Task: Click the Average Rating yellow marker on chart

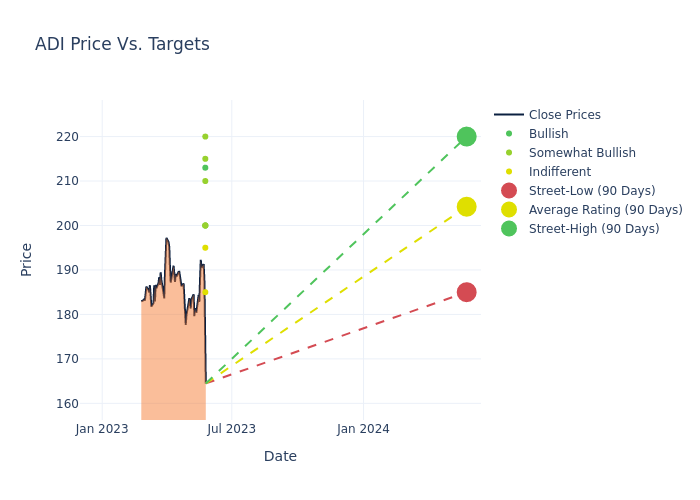Action: 466,207
